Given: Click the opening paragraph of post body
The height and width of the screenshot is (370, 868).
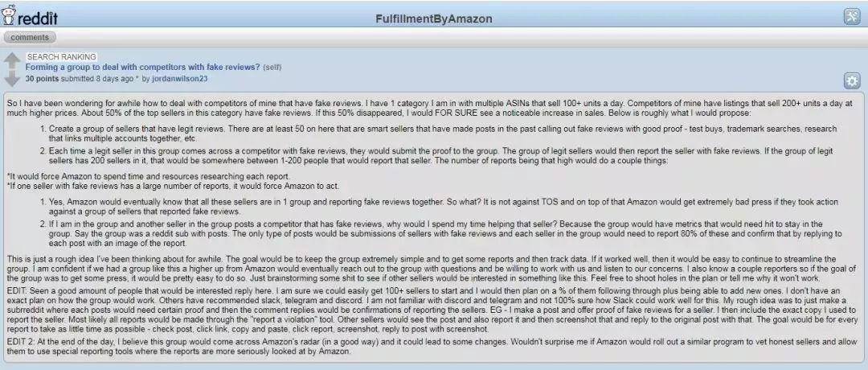Looking at the screenshot, I should (429, 108).
